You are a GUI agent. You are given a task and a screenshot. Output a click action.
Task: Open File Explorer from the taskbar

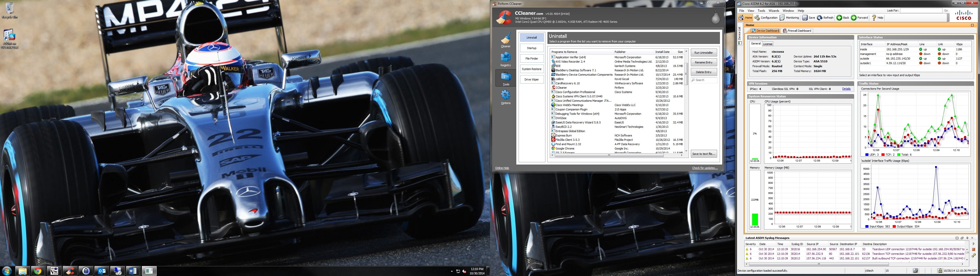22,271
